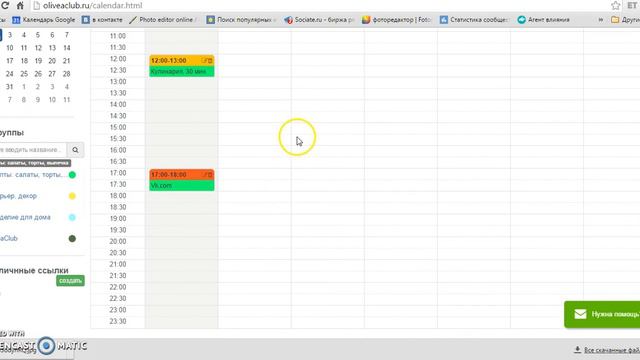Show all downloaded files link
The height and width of the screenshot is (360, 640).
tap(607, 350)
